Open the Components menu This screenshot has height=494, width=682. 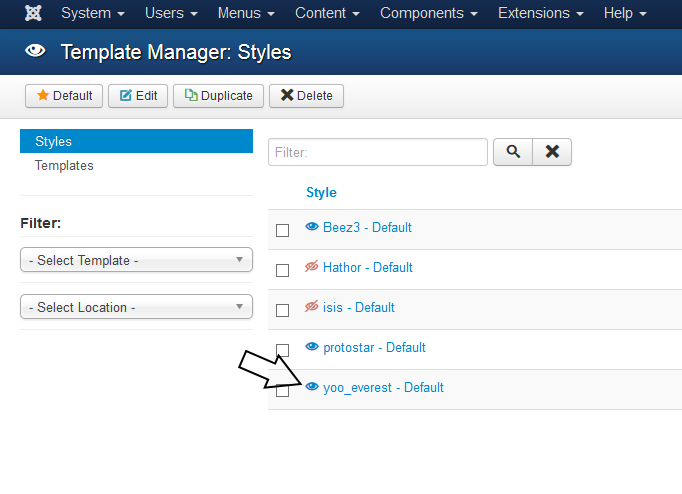coord(428,14)
